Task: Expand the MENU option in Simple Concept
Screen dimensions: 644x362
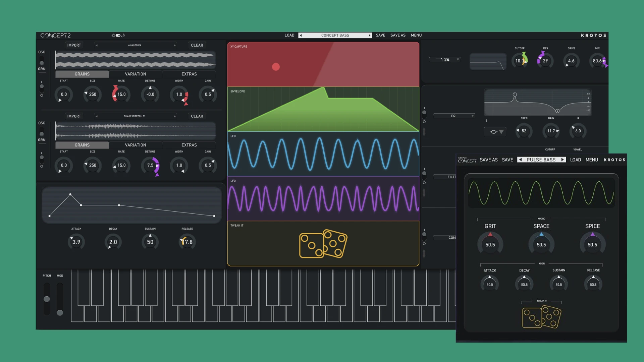Action: 592,160
